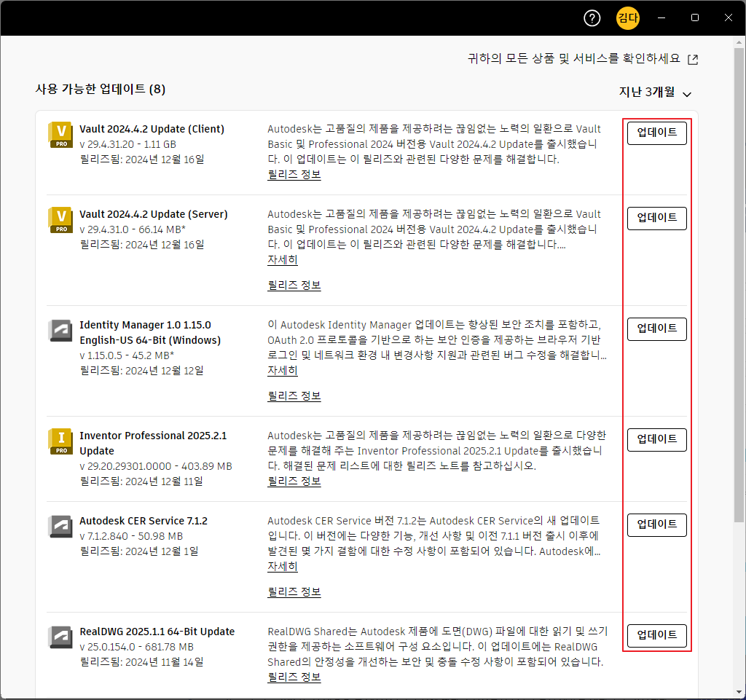Image resolution: width=746 pixels, height=700 pixels.
Task: Click release date 2024년 11월 14일
Action: tap(165, 662)
